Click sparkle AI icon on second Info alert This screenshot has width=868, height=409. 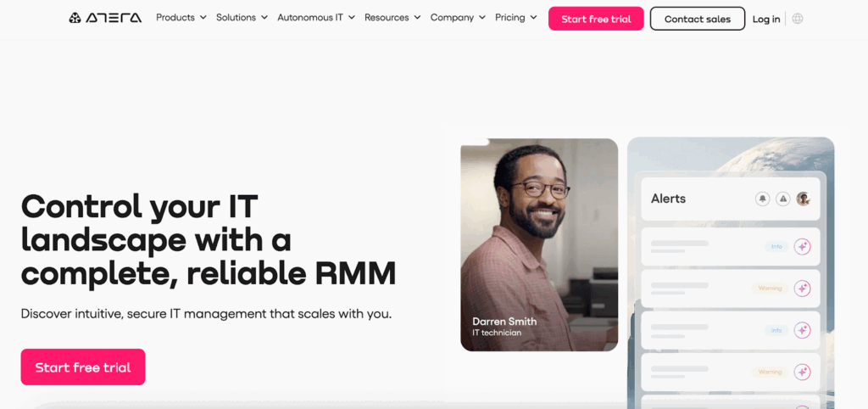802,330
